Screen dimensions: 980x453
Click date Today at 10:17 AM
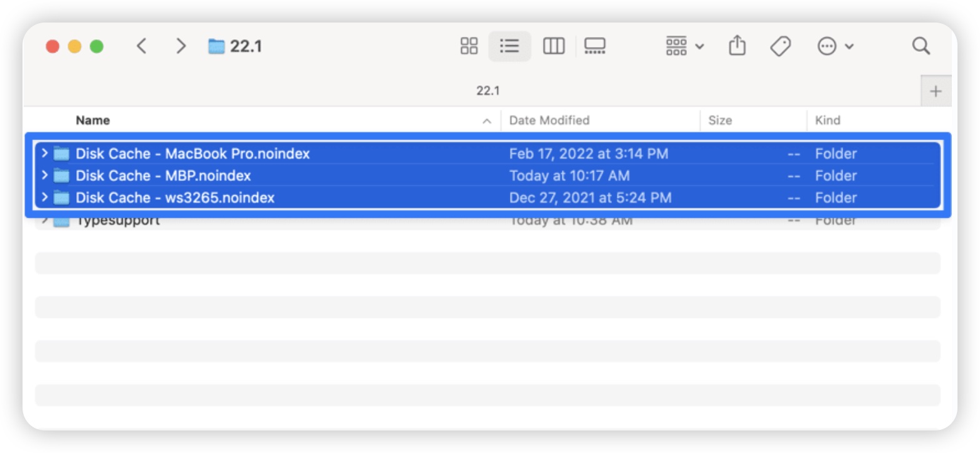click(569, 175)
